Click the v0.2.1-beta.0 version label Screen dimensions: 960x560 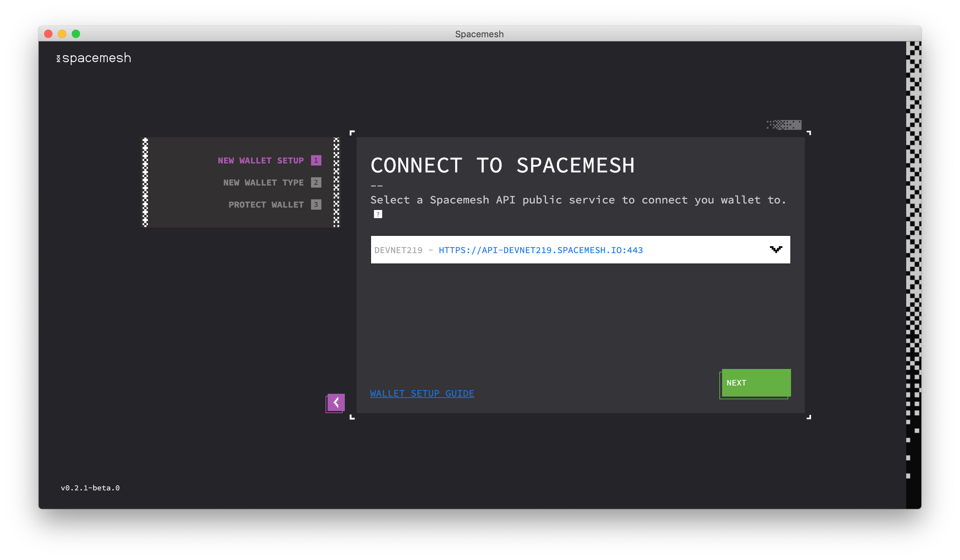pos(90,488)
